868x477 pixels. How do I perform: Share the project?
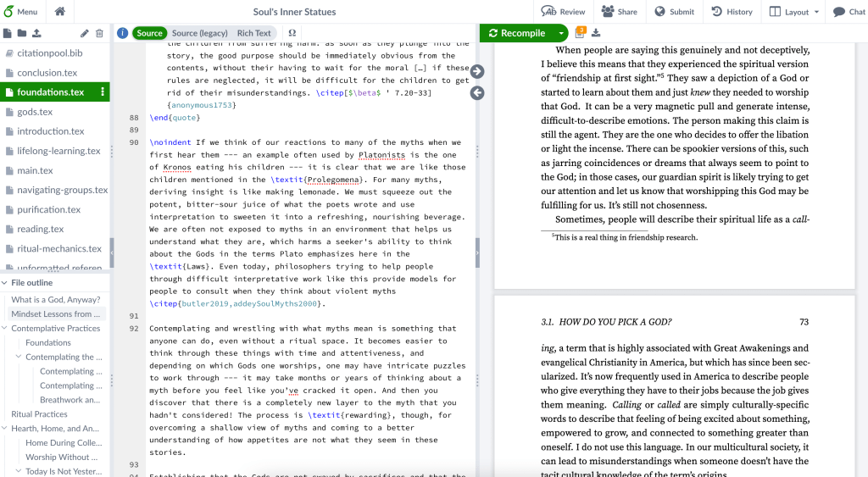point(620,12)
